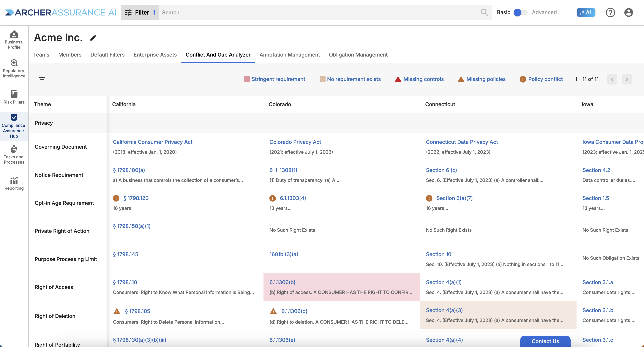The height and width of the screenshot is (347, 644).
Task: Open § 1798.145 purpose limit link
Action: coord(125,254)
